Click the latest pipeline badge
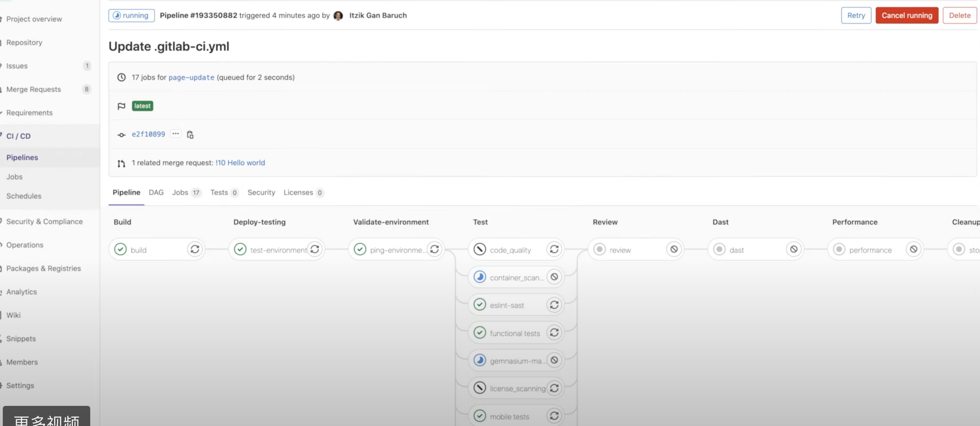Image resolution: width=980 pixels, height=426 pixels. (142, 106)
